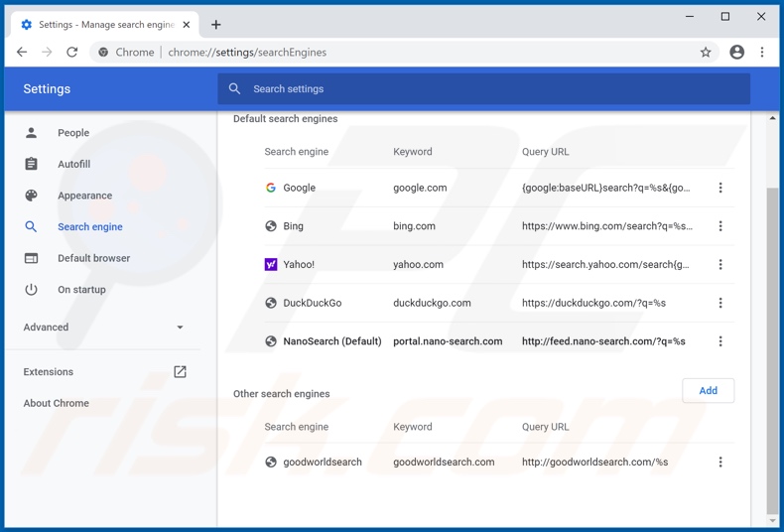
Task: Open more actions for Yahoo! entry
Action: tap(720, 265)
